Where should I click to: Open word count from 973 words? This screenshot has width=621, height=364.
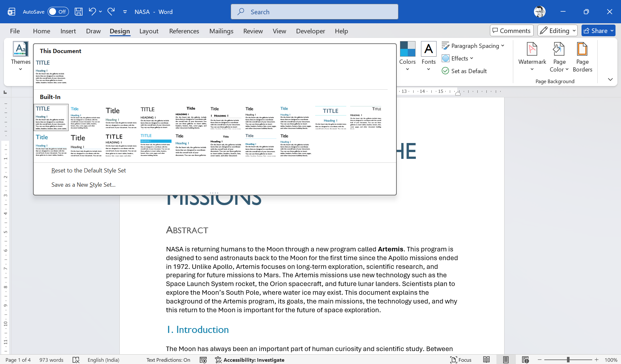pos(51,360)
